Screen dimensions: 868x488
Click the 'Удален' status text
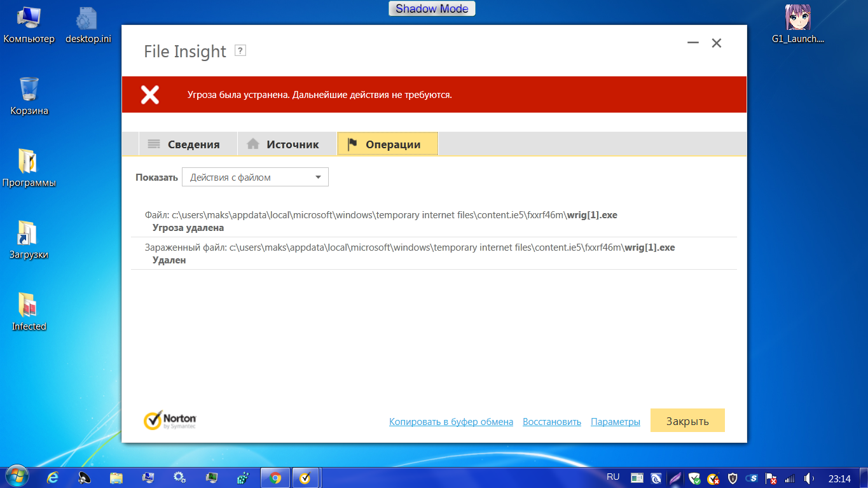point(169,260)
